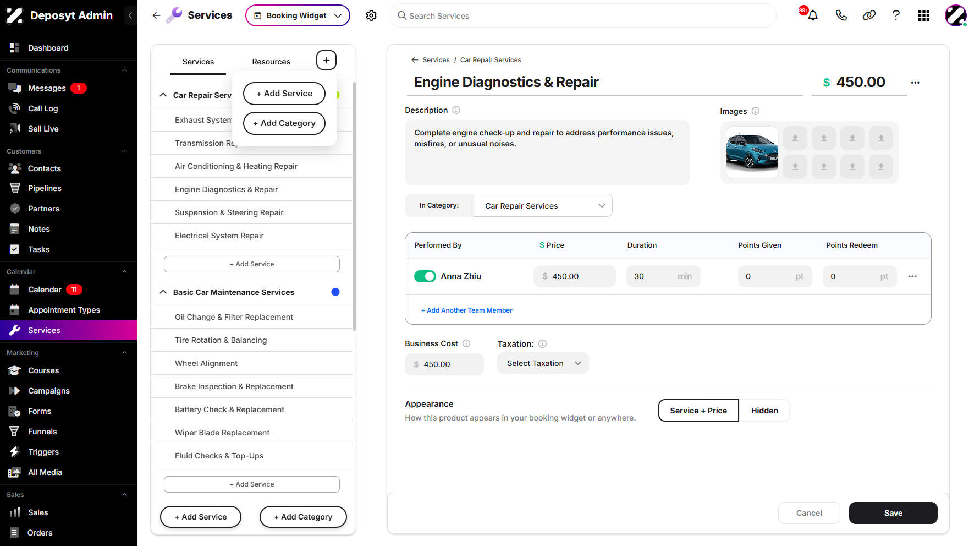Click the plus icon beside Resources tab

click(x=326, y=60)
